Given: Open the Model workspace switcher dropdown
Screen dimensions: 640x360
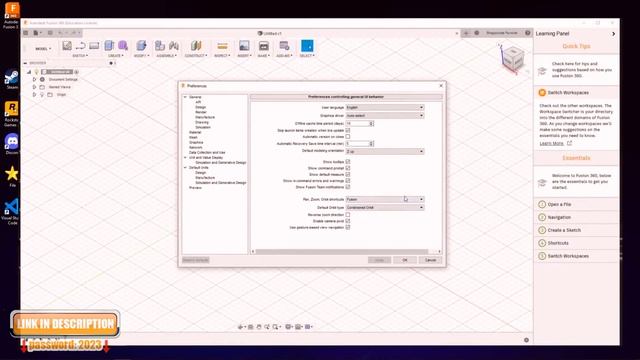Looking at the screenshot, I should [x=43, y=49].
